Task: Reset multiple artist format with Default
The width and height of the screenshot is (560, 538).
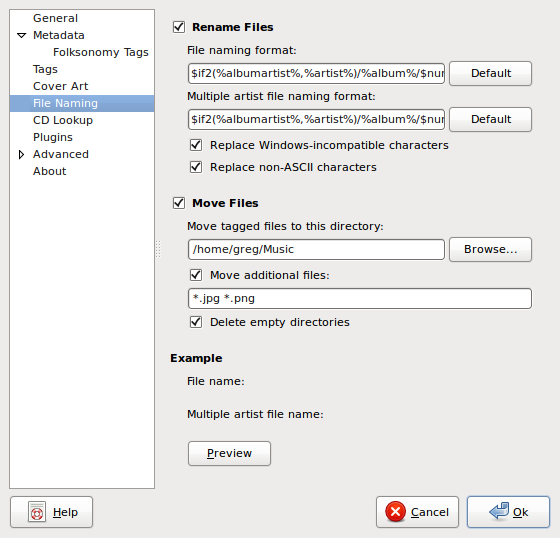Action: (490, 119)
